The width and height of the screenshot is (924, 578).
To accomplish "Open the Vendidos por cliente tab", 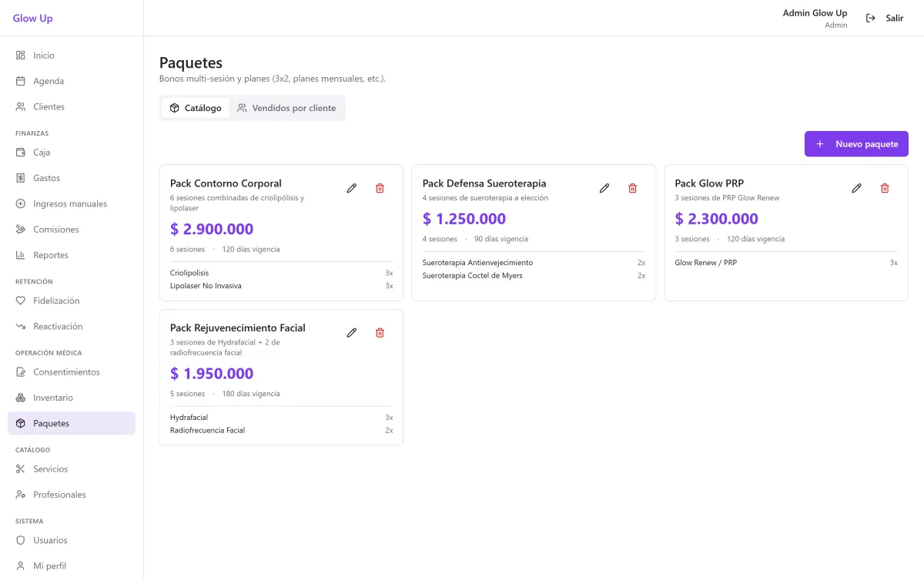I will [286, 108].
